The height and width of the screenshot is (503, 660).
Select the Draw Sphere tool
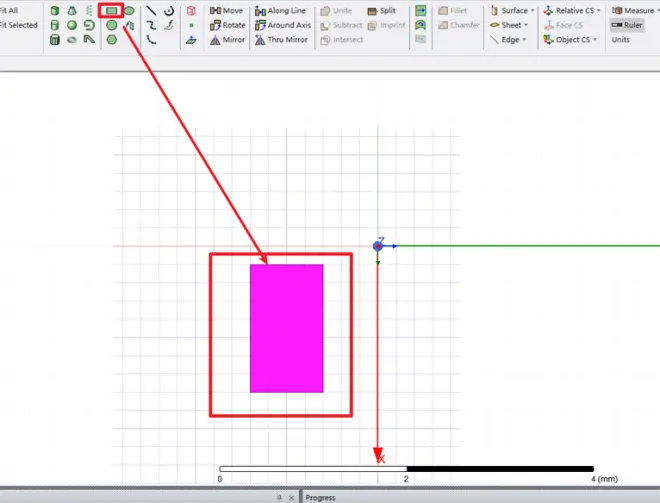point(72,25)
